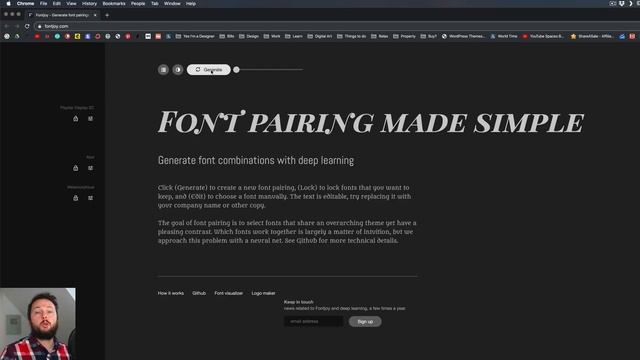Open the Buy? bookmark folder
Image resolution: width=640 pixels, height=360 pixels.
tap(429, 36)
